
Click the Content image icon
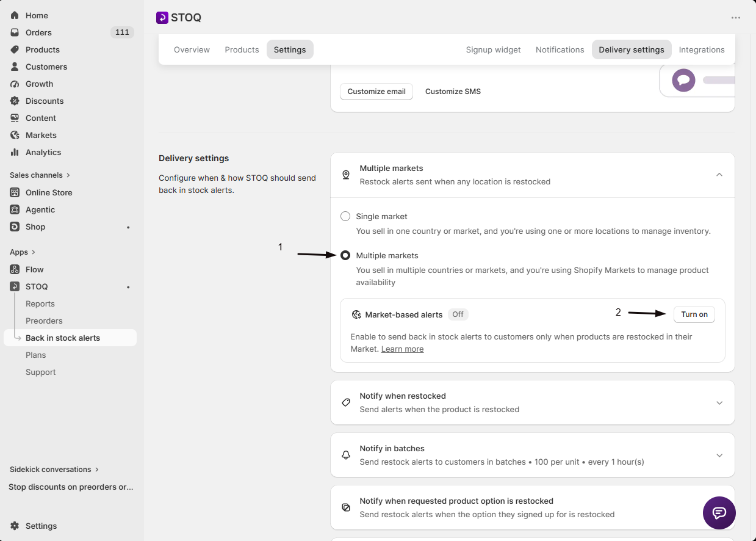click(x=15, y=118)
